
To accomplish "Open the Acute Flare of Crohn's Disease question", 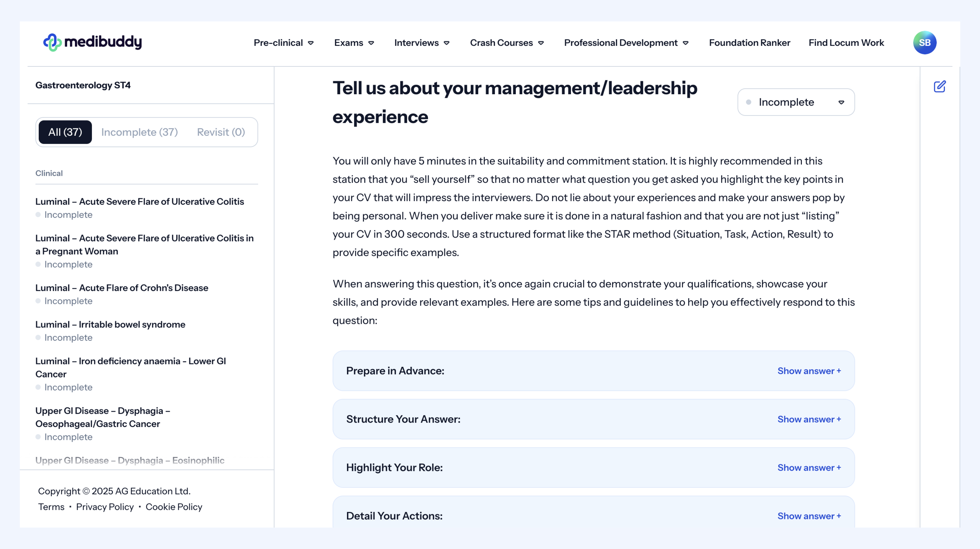I will [122, 288].
